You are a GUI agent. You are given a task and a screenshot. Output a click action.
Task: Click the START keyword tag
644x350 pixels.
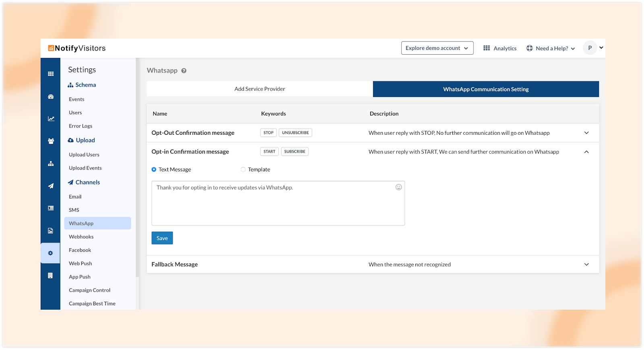269,152
